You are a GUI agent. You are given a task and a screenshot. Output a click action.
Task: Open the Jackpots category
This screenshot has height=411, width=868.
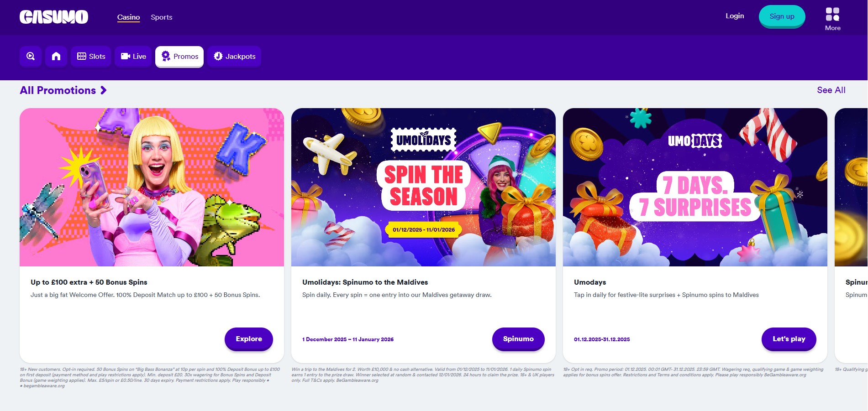tap(234, 57)
